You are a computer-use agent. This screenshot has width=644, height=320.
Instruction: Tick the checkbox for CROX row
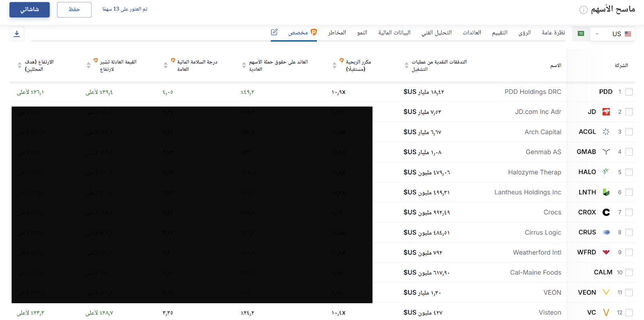tap(629, 212)
